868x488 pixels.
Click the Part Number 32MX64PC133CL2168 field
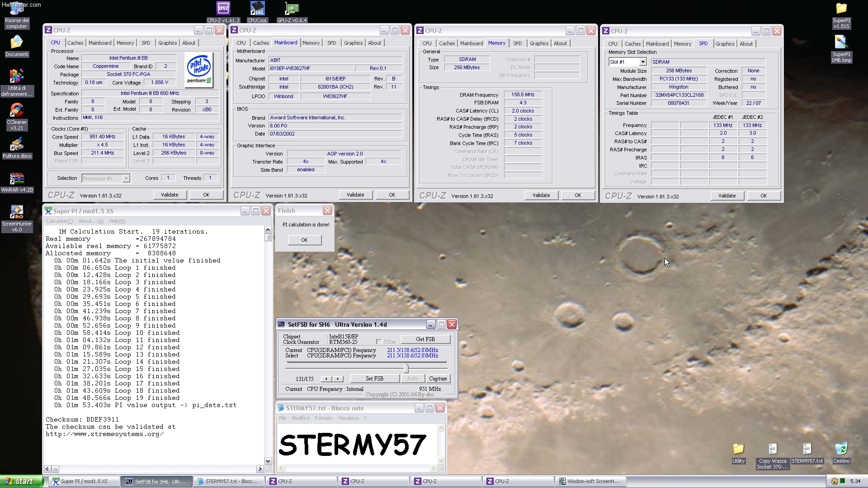[x=679, y=95]
